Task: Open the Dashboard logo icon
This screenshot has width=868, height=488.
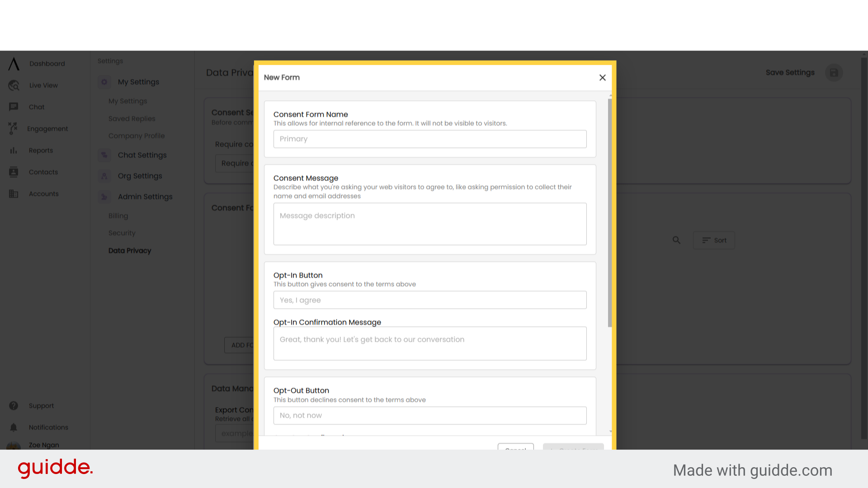Action: pos(14,64)
